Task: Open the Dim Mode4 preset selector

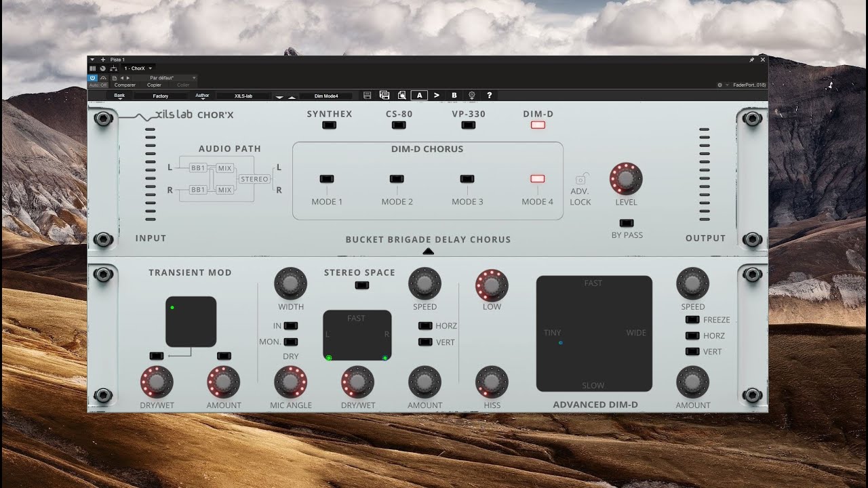Action: [326, 96]
